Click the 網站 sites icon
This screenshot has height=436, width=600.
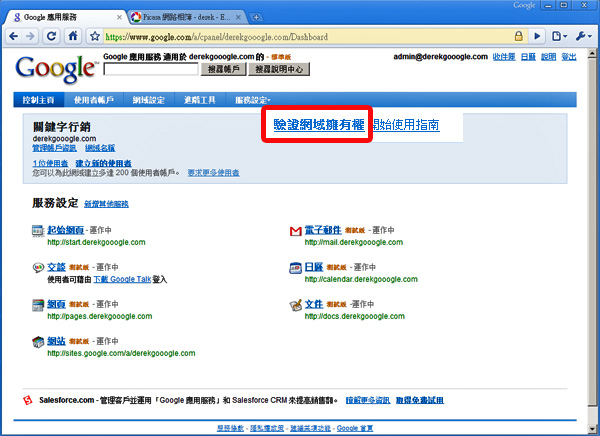tap(38, 341)
